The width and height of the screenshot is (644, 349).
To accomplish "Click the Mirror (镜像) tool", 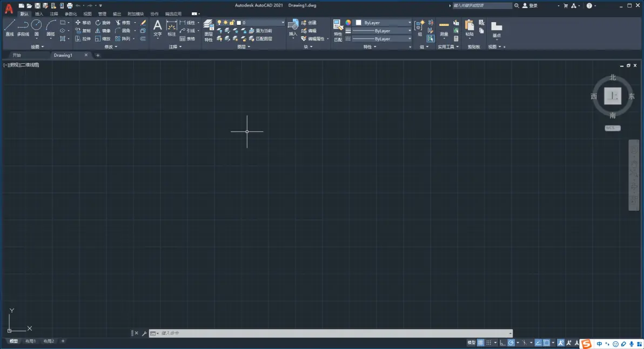I will coord(103,31).
